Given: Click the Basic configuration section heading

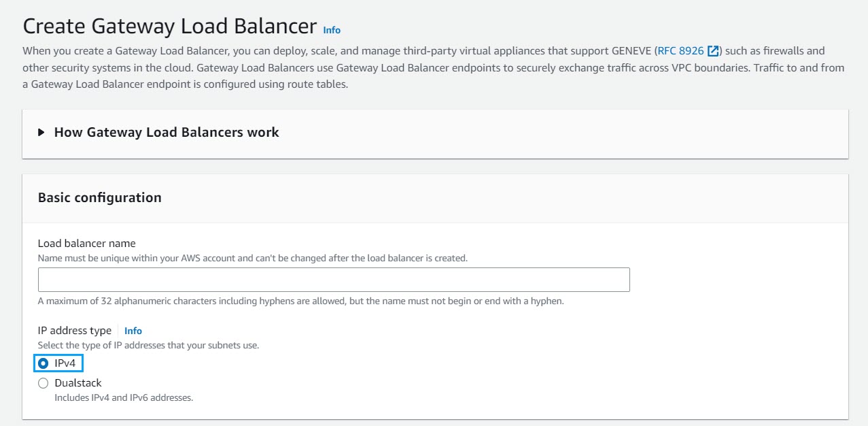Looking at the screenshot, I should coord(100,197).
